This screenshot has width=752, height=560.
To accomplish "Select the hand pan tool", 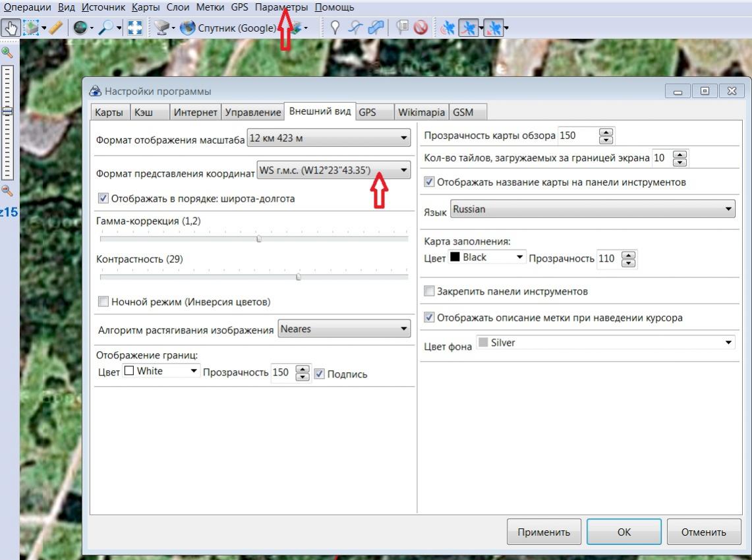I will pyautogui.click(x=10, y=28).
